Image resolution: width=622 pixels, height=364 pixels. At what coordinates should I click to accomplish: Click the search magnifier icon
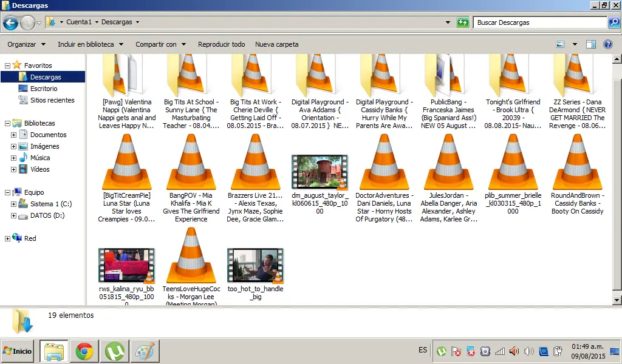[x=613, y=22]
